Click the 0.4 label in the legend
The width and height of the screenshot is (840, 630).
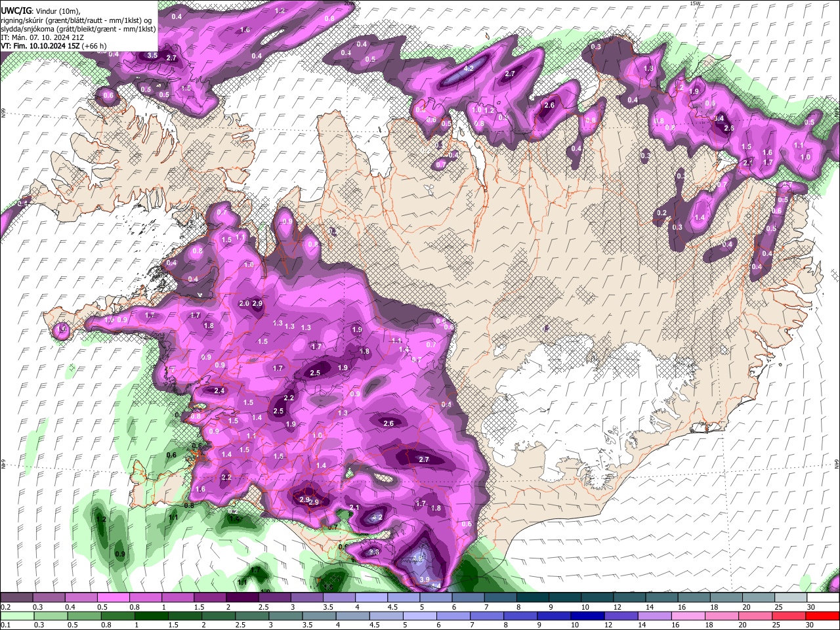point(70,607)
